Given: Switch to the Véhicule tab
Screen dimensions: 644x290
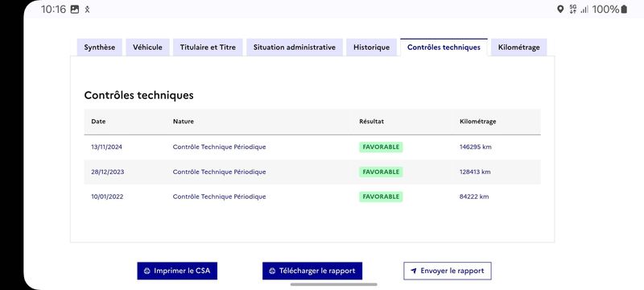Looking at the screenshot, I should [x=147, y=48].
